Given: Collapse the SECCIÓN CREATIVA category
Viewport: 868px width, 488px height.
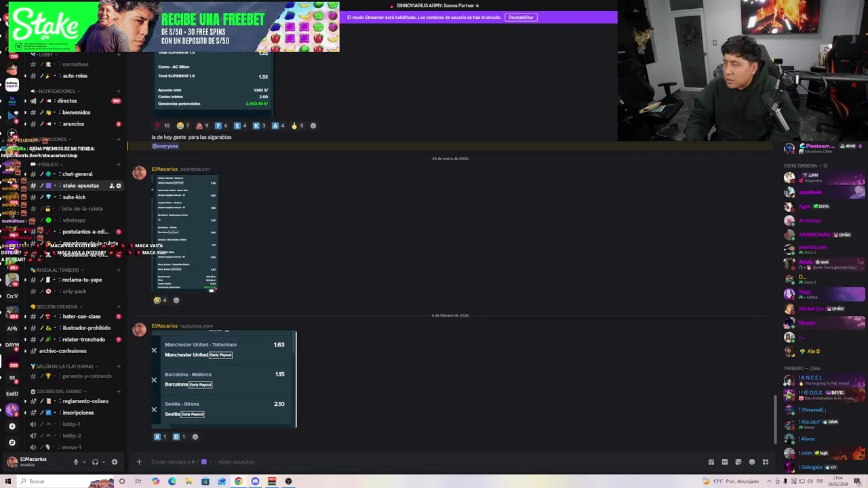Looking at the screenshot, I should coord(56,307).
